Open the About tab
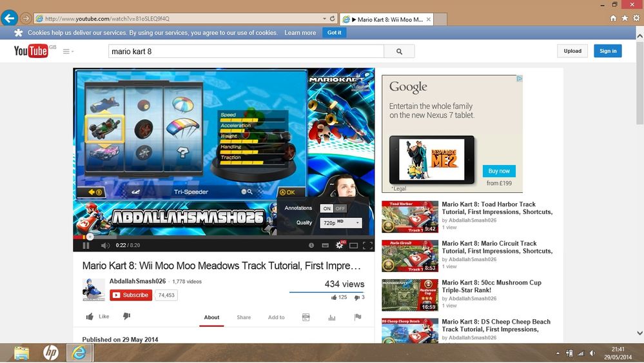 pos(211,317)
